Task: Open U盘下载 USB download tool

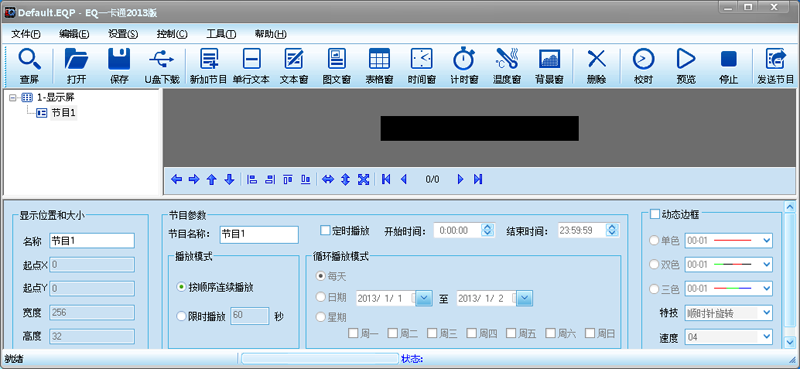Action: point(162,60)
